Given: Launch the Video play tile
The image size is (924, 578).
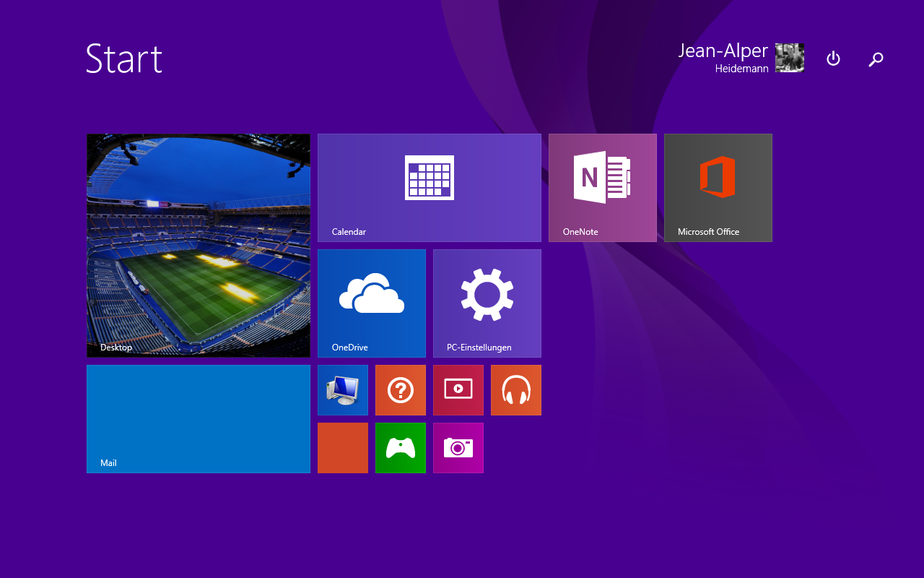Looking at the screenshot, I should 458,390.
